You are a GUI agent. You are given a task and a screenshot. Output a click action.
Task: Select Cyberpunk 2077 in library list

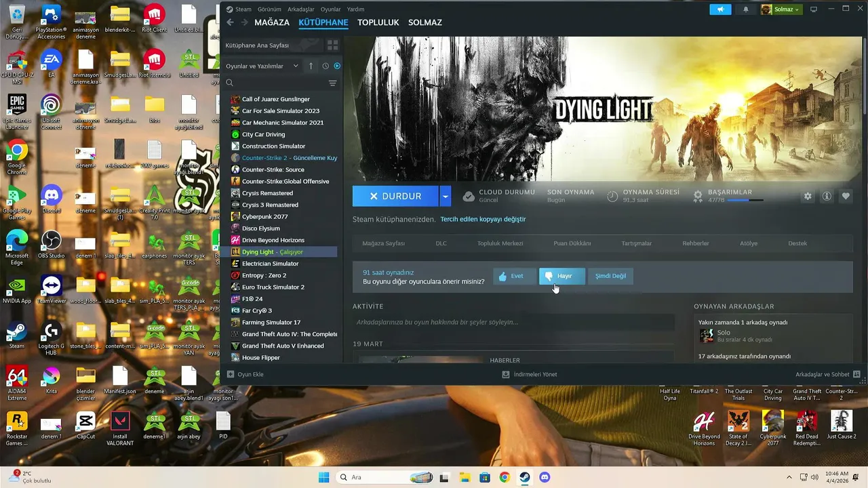click(264, 216)
